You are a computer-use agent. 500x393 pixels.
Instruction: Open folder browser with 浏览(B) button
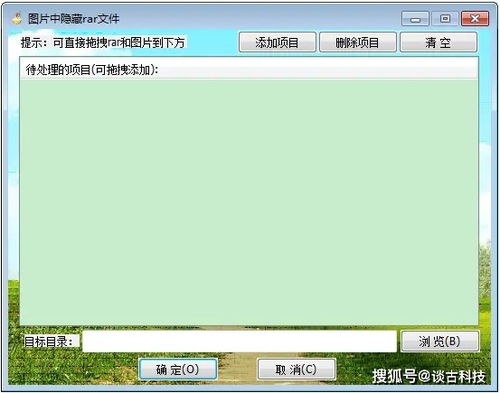(440, 341)
